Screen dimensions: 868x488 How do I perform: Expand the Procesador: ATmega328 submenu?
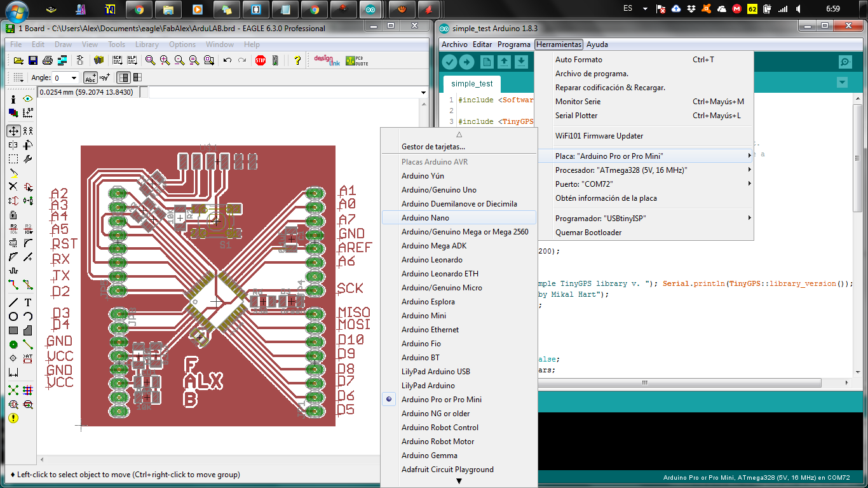pyautogui.click(x=644, y=170)
